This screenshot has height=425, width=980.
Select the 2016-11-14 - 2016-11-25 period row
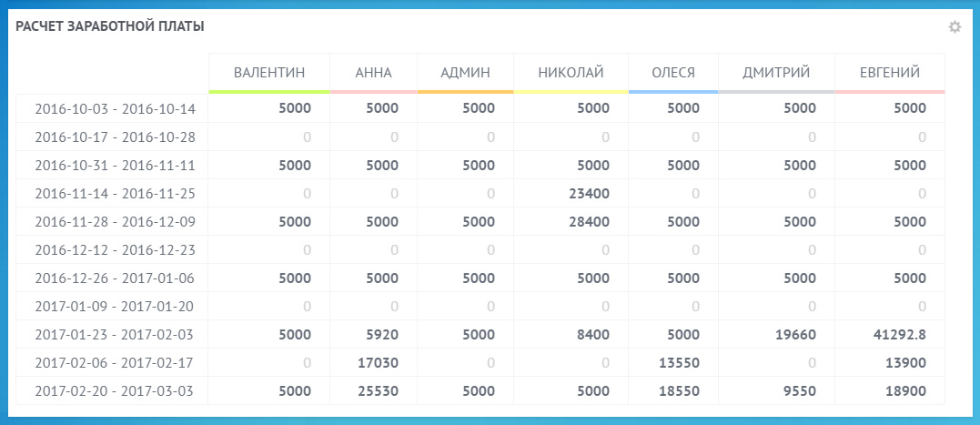point(480,194)
